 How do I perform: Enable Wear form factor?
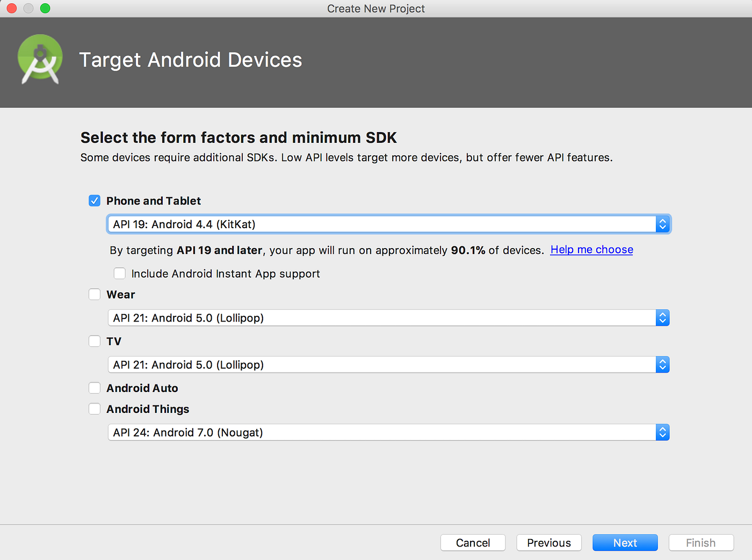(x=95, y=294)
